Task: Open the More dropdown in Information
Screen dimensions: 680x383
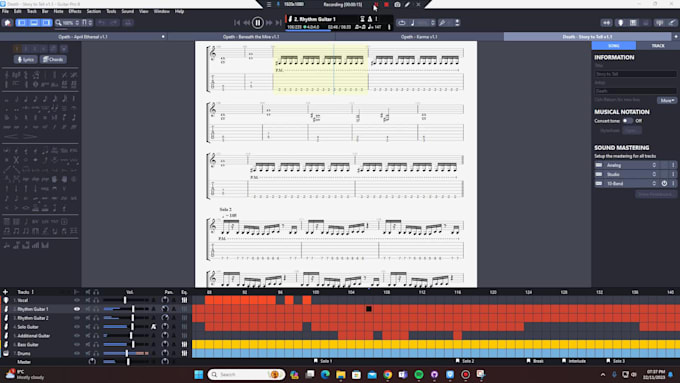Action: [x=667, y=100]
